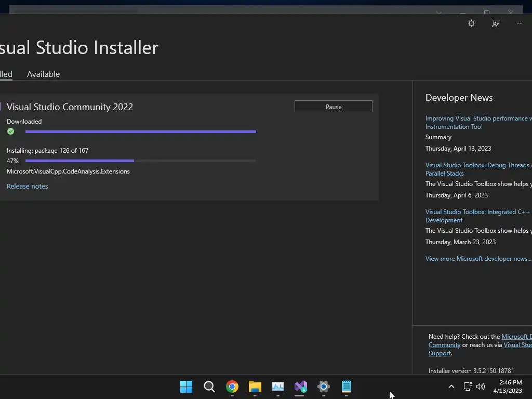Open the Release notes link
Screen dimensions: 532x399
[27, 187]
